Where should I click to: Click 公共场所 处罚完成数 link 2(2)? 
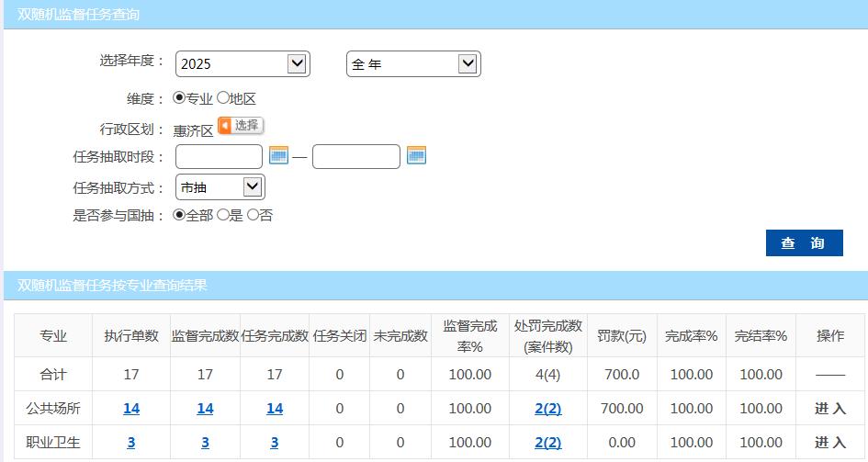click(x=547, y=409)
